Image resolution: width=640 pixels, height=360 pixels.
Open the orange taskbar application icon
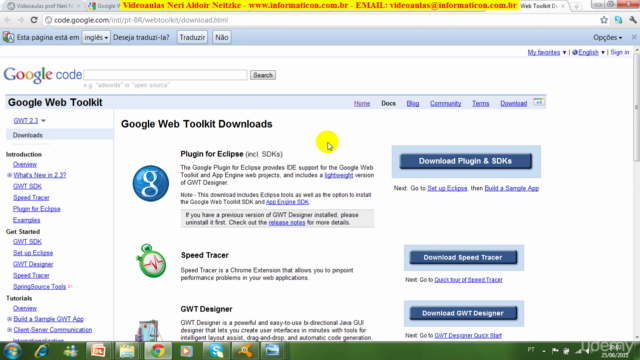click(x=244, y=351)
